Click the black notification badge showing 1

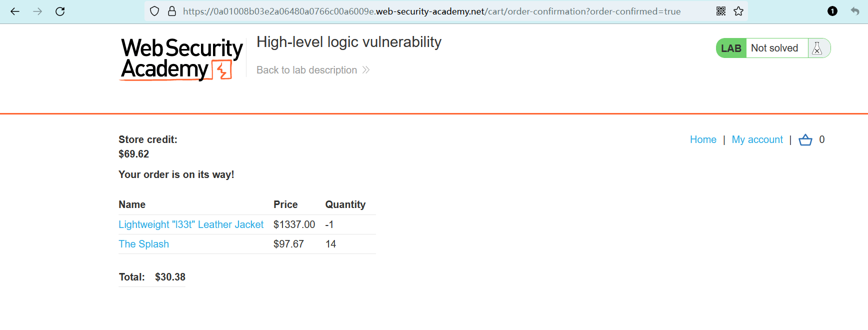click(832, 11)
